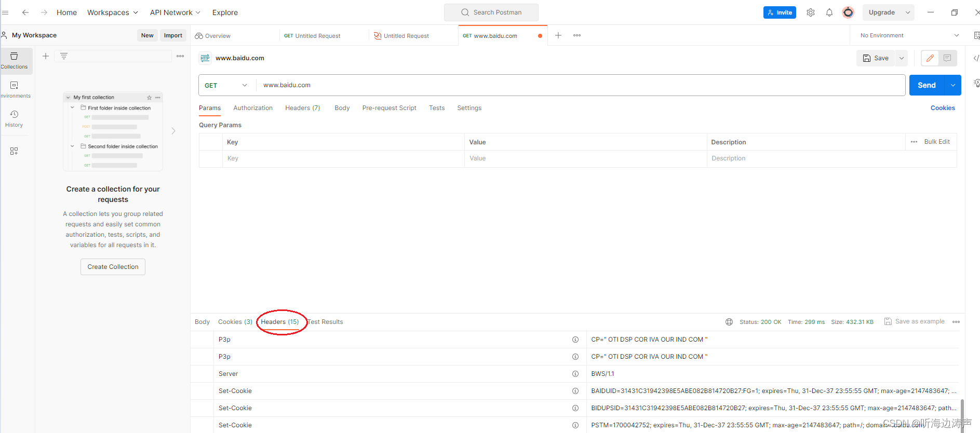
Task: Show info for first P3p header
Action: pyautogui.click(x=575, y=340)
